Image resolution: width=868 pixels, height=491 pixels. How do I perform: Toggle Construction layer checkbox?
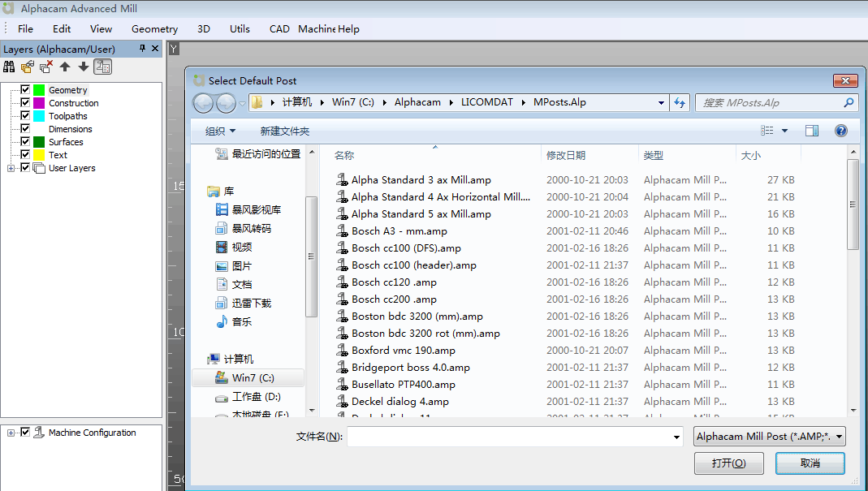[25, 102]
